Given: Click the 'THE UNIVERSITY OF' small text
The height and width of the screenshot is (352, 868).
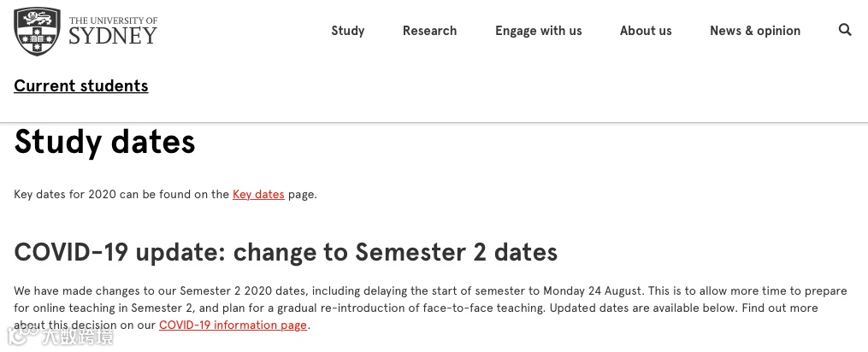Looking at the screenshot, I should pos(113,21).
